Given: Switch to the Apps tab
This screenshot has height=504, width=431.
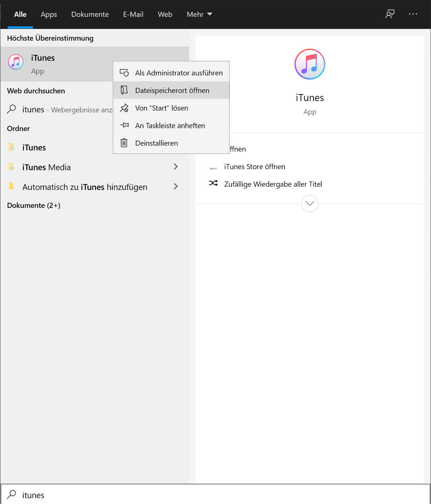Looking at the screenshot, I should click(49, 14).
